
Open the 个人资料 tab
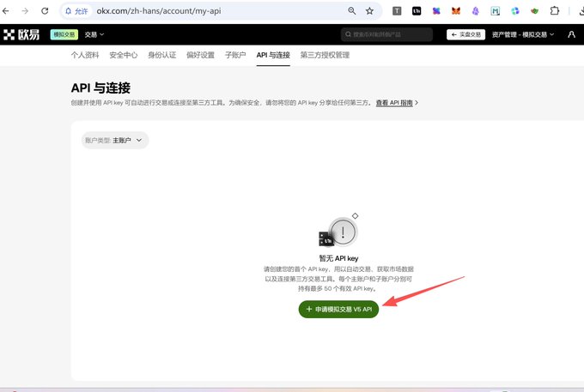point(85,55)
